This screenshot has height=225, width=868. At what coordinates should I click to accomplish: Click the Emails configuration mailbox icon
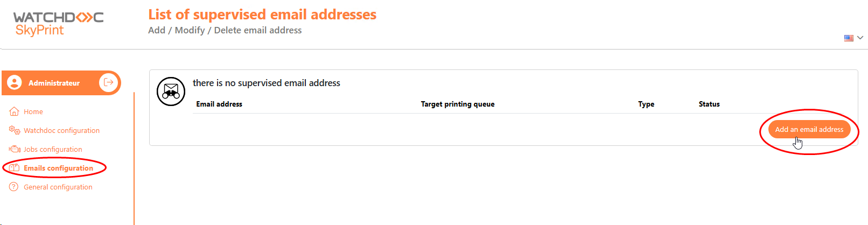15,168
